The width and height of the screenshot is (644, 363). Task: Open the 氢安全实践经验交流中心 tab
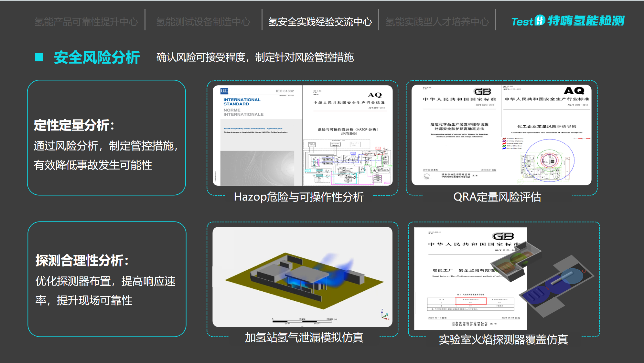(x=320, y=22)
